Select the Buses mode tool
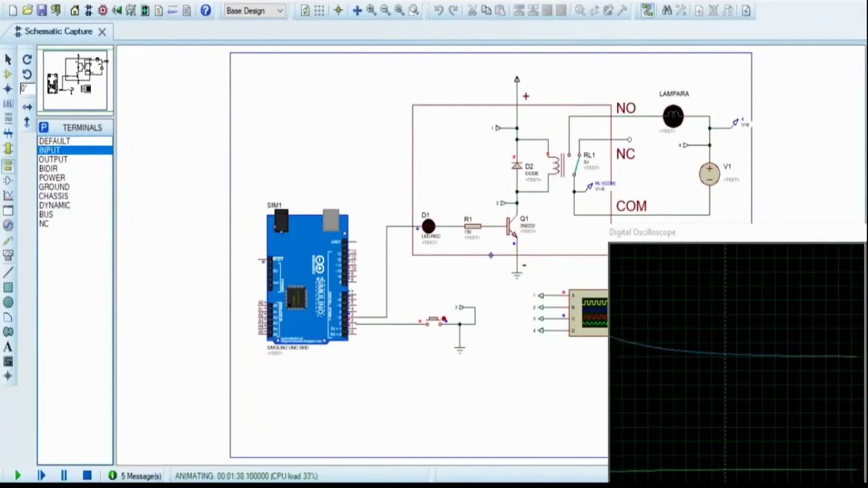 [8, 133]
